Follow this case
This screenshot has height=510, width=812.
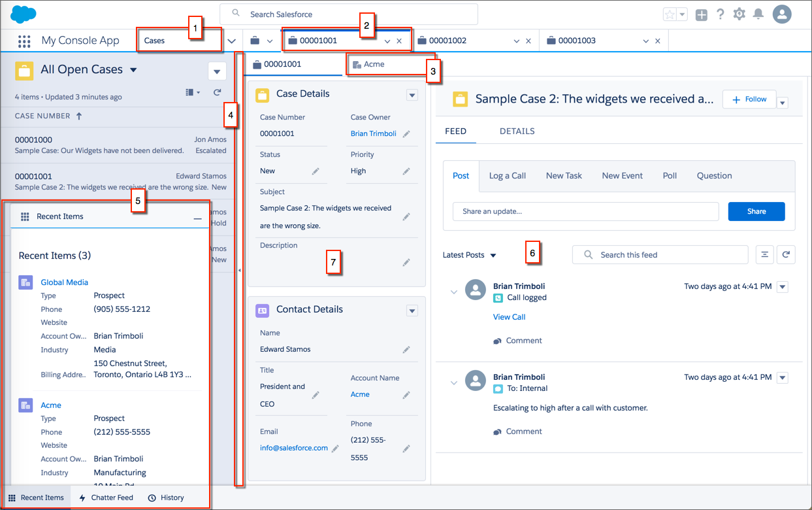[749, 99]
